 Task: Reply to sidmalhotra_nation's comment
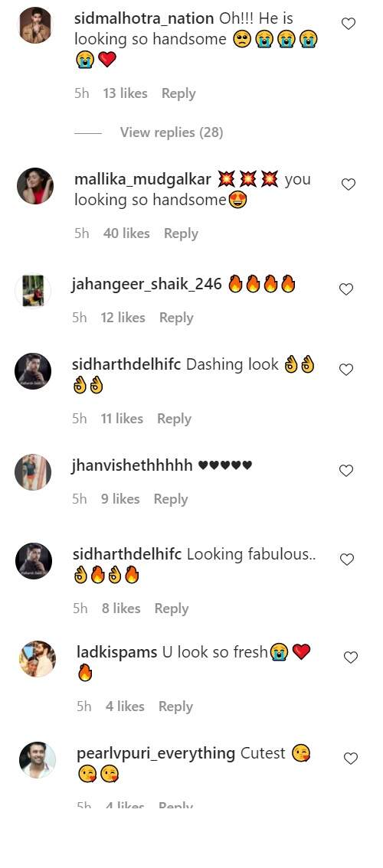(178, 93)
